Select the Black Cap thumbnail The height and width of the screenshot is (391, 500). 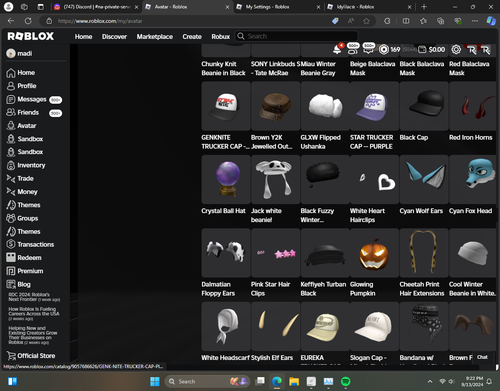(x=424, y=106)
